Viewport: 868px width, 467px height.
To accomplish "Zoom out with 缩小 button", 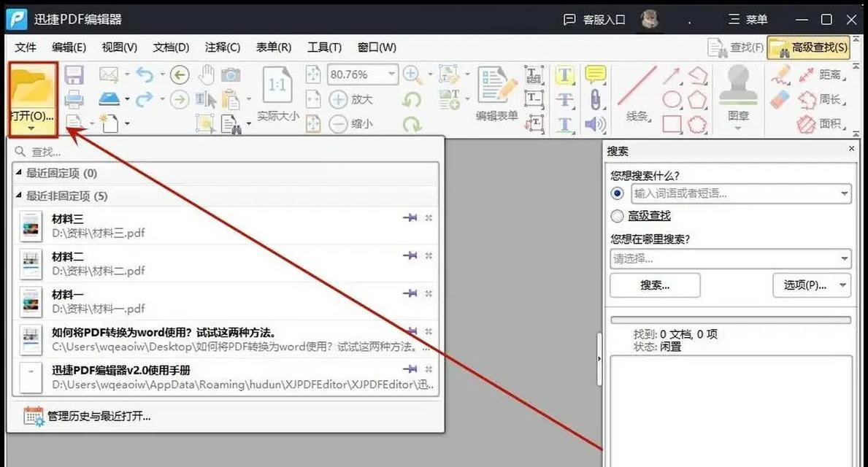I will 351,124.
